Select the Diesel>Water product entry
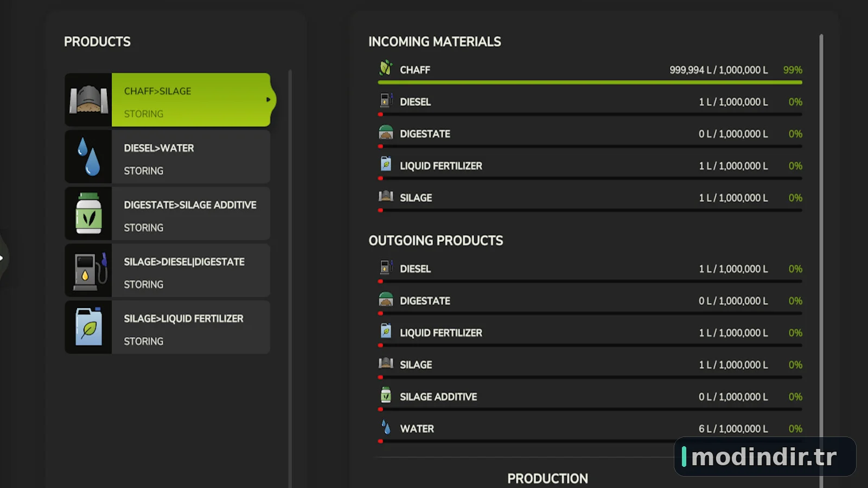The image size is (868, 488). coord(168,157)
